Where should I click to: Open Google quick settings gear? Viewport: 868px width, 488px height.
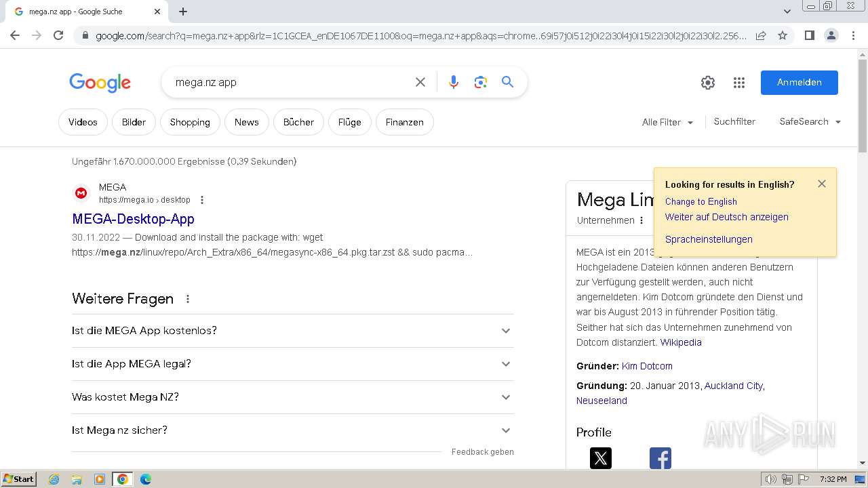(708, 83)
